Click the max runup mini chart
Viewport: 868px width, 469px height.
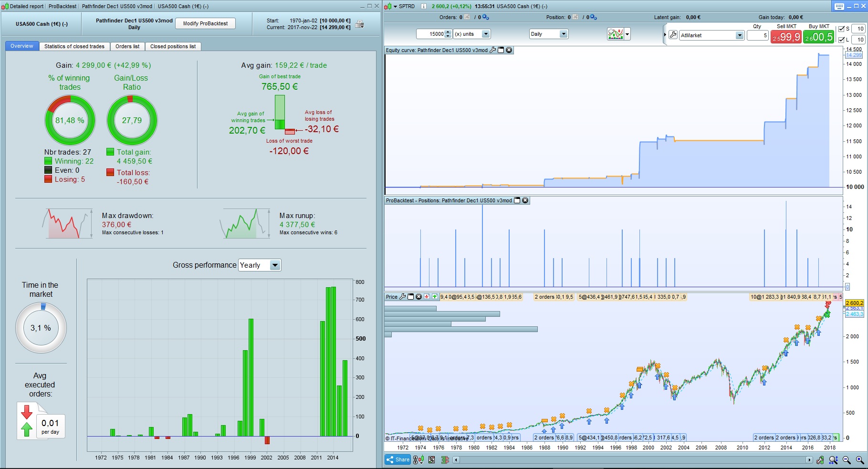click(x=245, y=223)
